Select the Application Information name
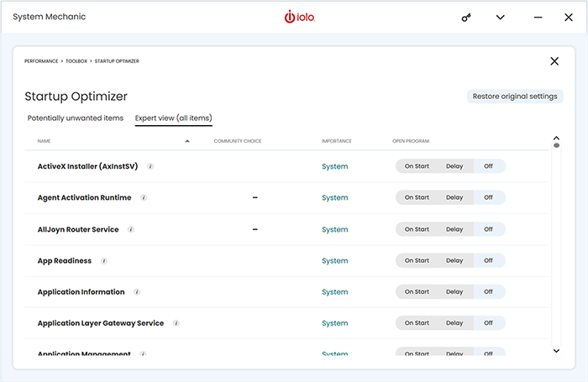588x382 pixels. [x=81, y=292]
